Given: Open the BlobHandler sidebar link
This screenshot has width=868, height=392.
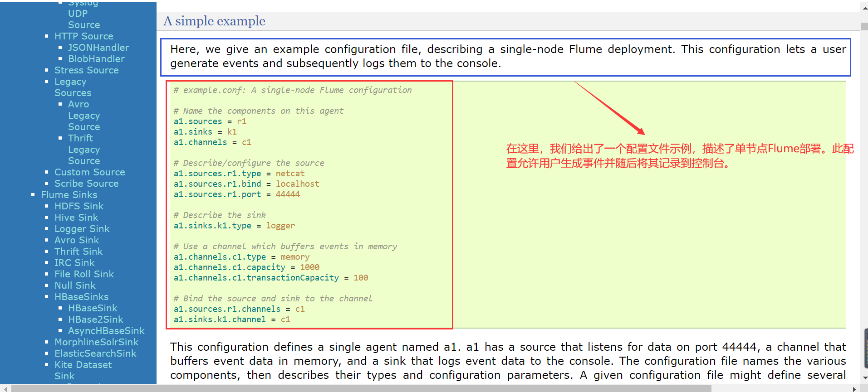Looking at the screenshot, I should click(96, 59).
